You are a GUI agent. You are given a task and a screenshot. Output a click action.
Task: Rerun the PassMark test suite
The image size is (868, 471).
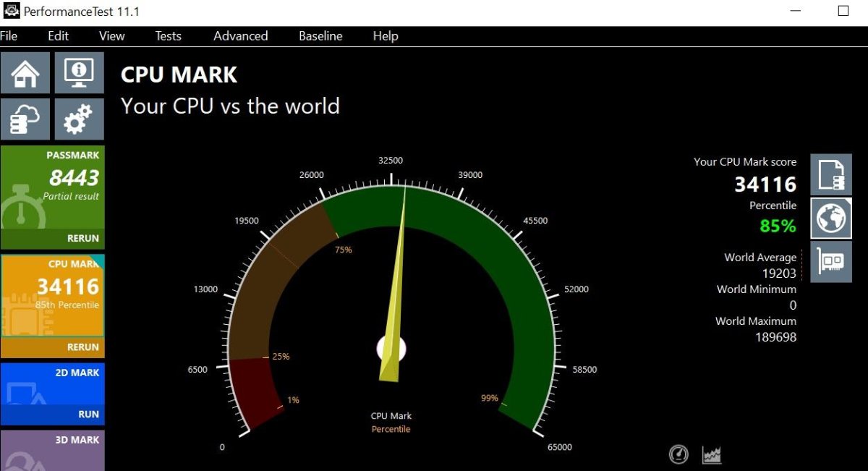click(83, 238)
